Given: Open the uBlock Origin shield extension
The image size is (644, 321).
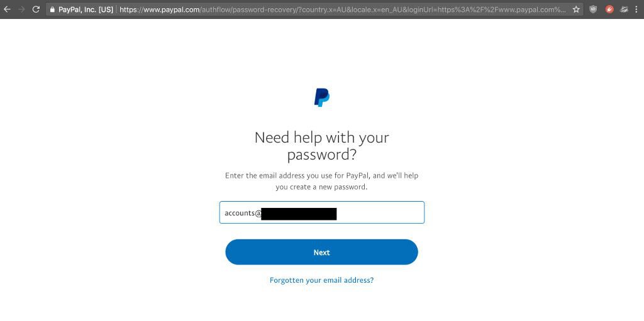Looking at the screenshot, I should [593, 9].
